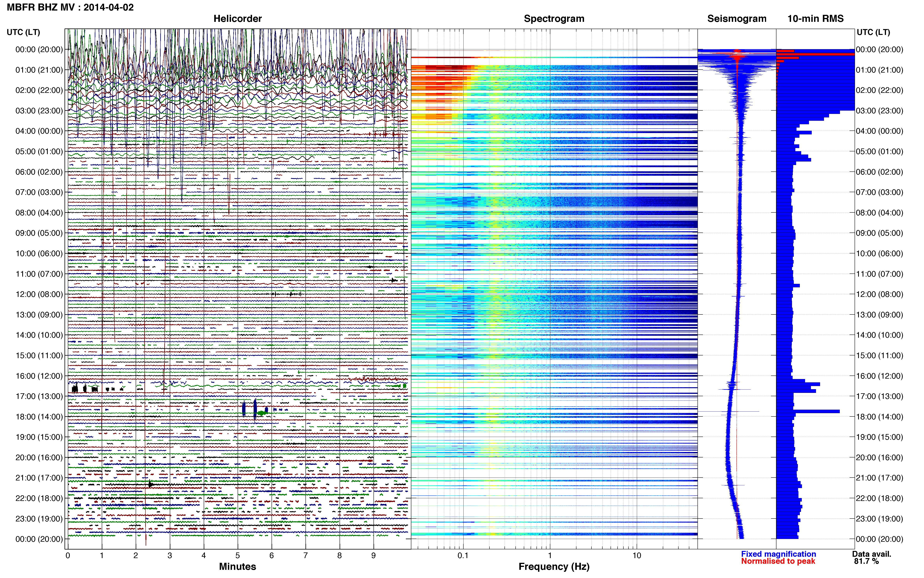The height and width of the screenshot is (578, 924).
Task: Click the right '04:00 (00:00)' time label
Action: coord(879,131)
